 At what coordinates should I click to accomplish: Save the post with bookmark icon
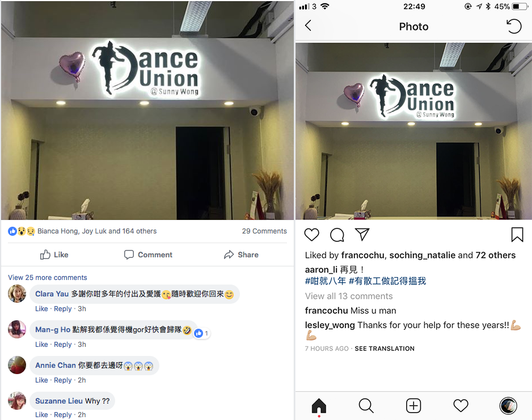[517, 235]
